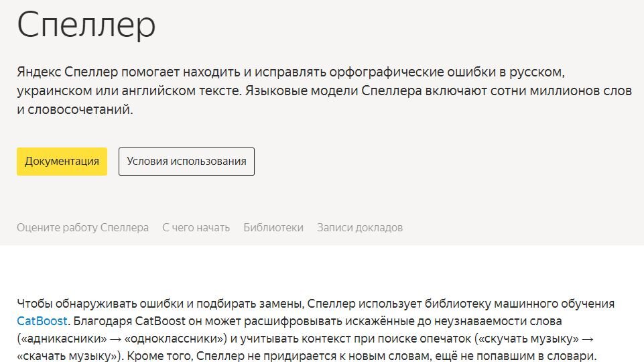Click text 'и словосочетаний.'
This screenshot has width=644, height=362.
[x=75, y=110]
